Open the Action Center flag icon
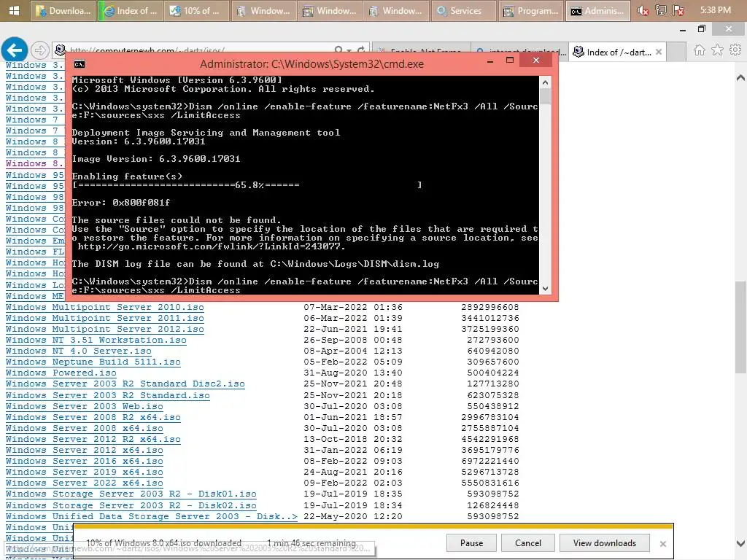 coord(679,10)
